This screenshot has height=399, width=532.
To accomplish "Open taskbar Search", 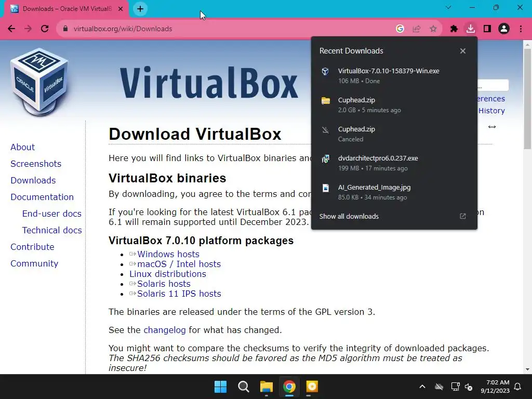I will (243, 387).
